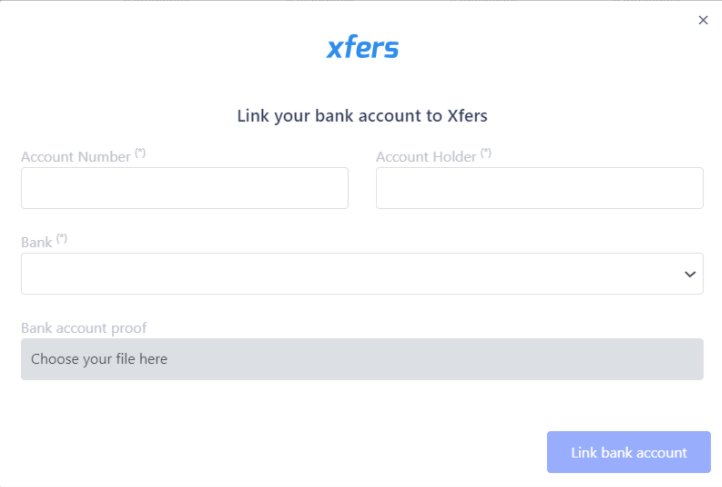This screenshot has height=487, width=722.
Task: Click the Bank dropdown chevron arrow
Action: coord(690,274)
